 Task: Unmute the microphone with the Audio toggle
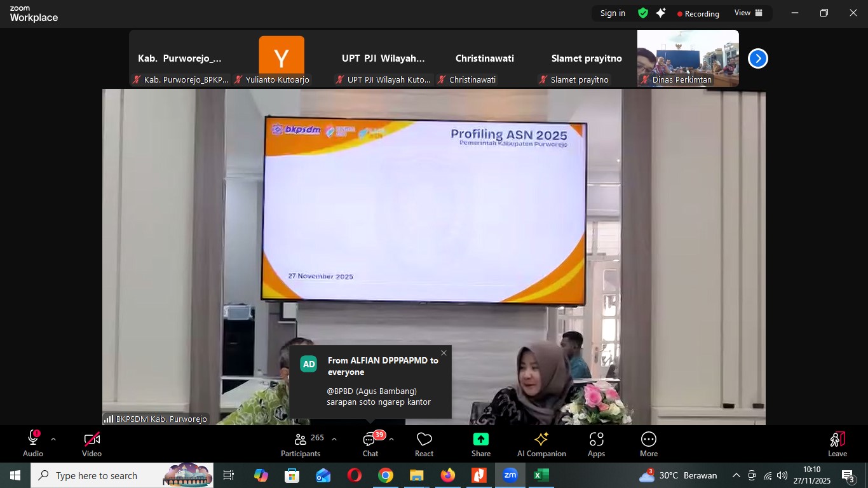pos(33,444)
